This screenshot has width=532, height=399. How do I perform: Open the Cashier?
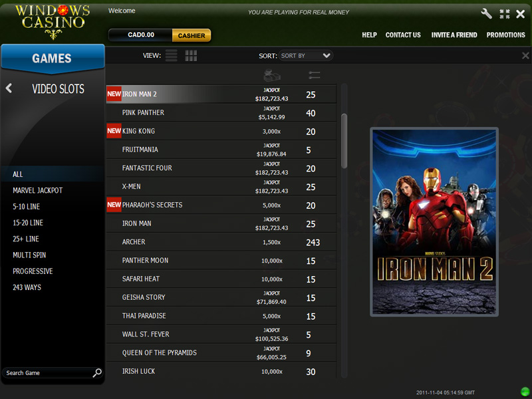tap(192, 35)
